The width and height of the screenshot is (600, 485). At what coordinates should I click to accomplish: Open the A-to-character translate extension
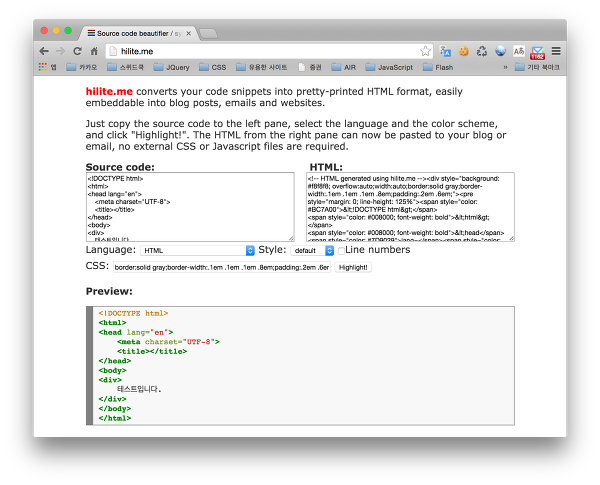[519, 51]
